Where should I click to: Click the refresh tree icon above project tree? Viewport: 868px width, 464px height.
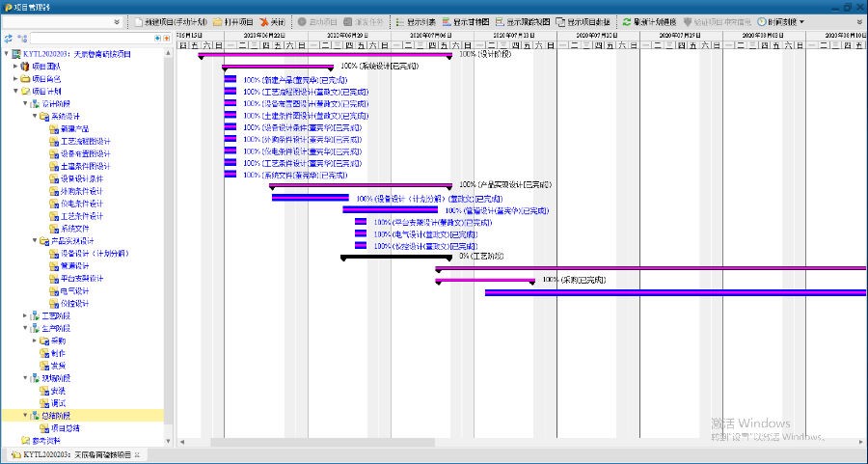9,39
